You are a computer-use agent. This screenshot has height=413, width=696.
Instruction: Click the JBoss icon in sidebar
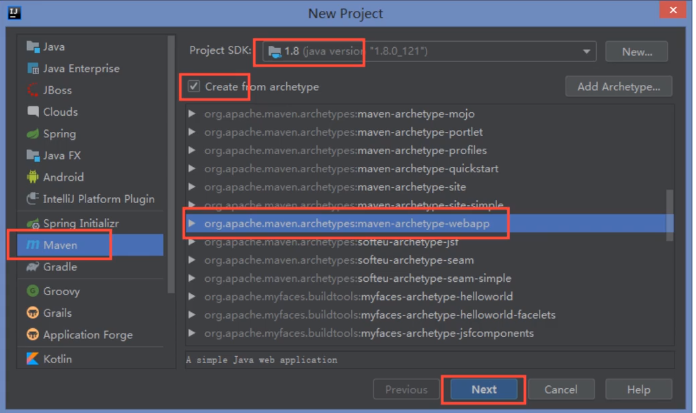click(33, 90)
